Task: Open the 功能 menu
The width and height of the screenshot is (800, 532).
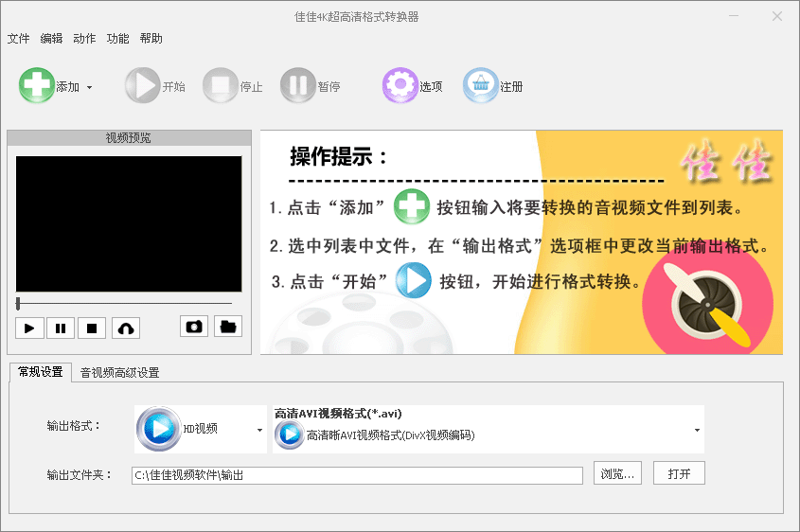Action: coord(117,39)
